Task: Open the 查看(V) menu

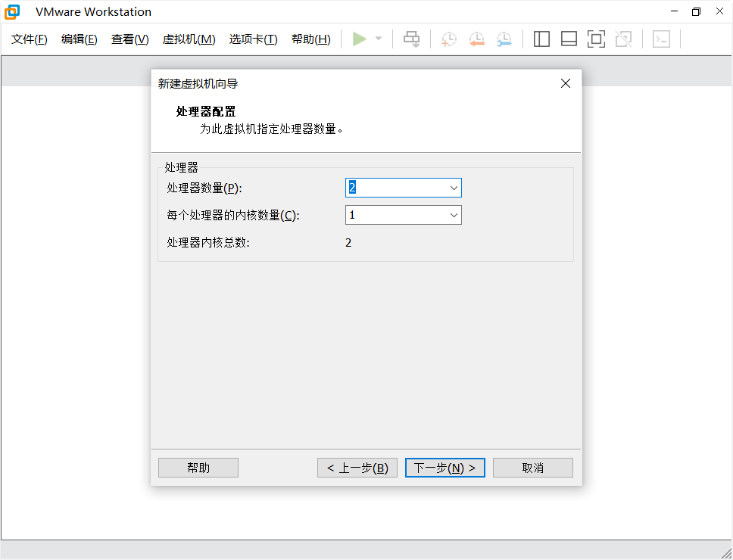Action: tap(130, 39)
